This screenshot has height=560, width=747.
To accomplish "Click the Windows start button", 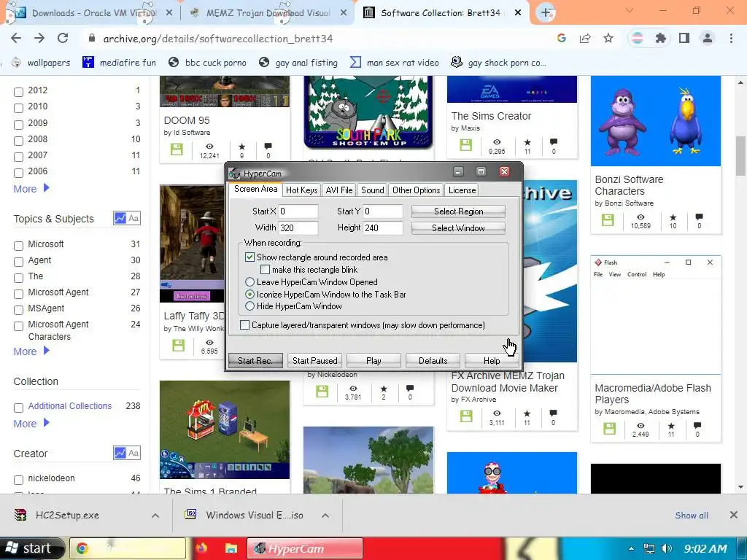I will pos(31,548).
